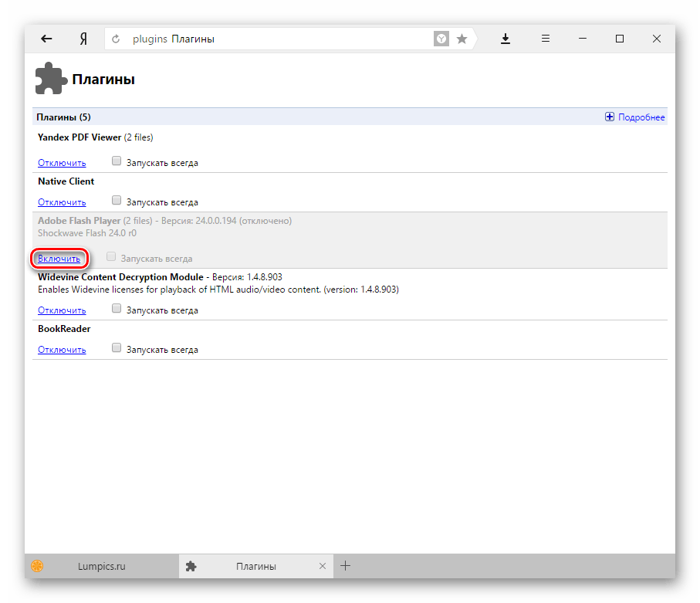Check Запускать всегда for BookReader
The width and height of the screenshot is (700, 603).
pyautogui.click(x=117, y=347)
